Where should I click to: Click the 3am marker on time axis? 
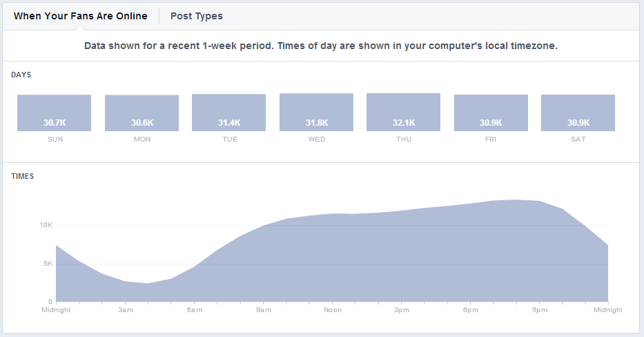125,310
